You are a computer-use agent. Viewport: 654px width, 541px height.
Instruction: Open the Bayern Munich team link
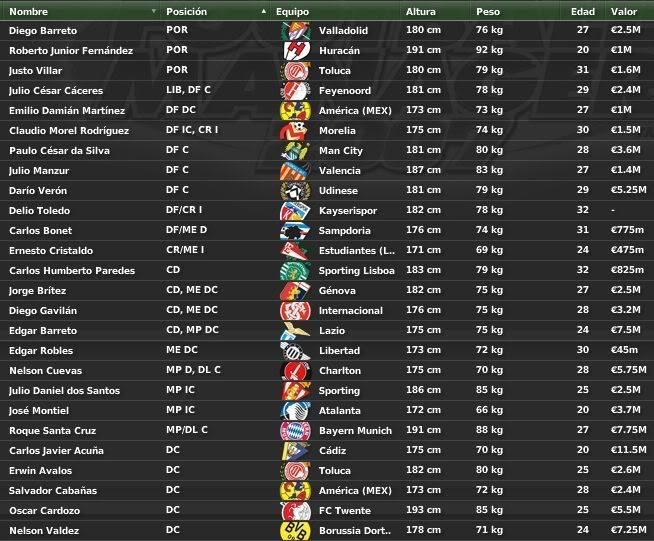(x=355, y=430)
